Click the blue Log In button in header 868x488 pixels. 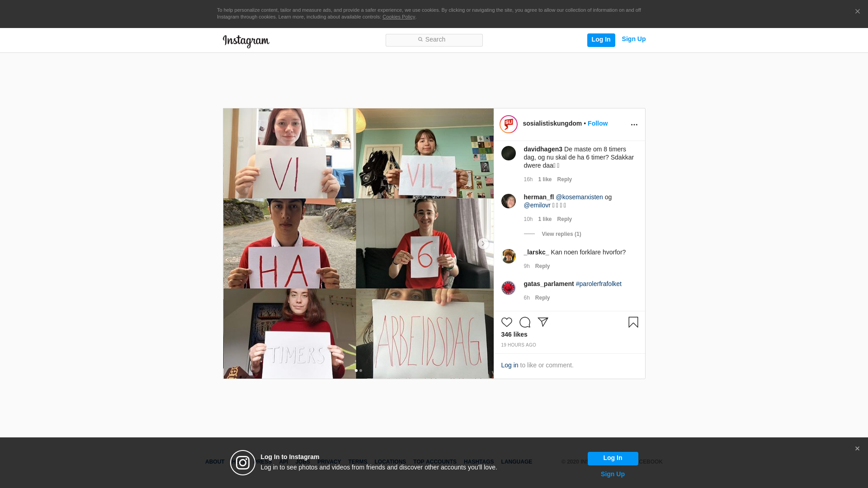601,40
